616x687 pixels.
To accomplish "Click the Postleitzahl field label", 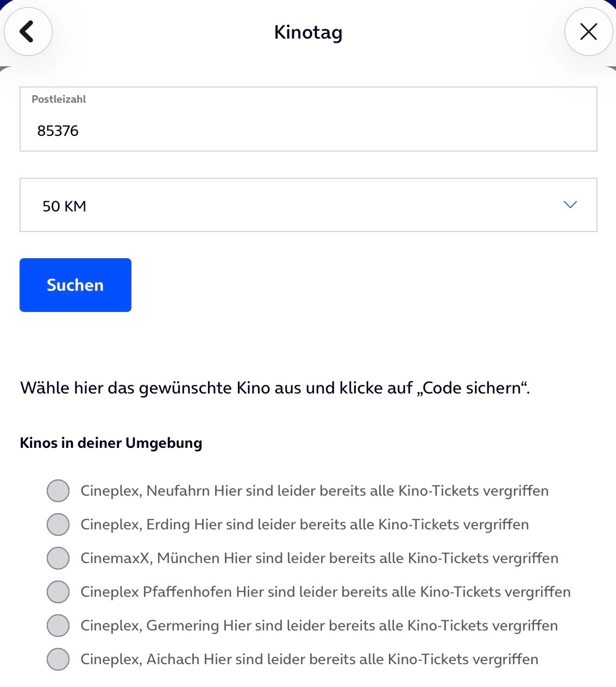I will tap(59, 99).
